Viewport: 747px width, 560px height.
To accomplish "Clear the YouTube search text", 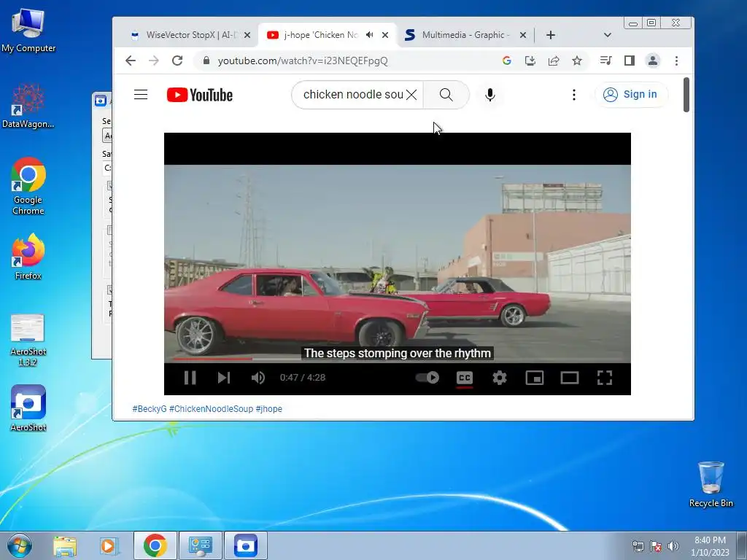I will (x=411, y=95).
